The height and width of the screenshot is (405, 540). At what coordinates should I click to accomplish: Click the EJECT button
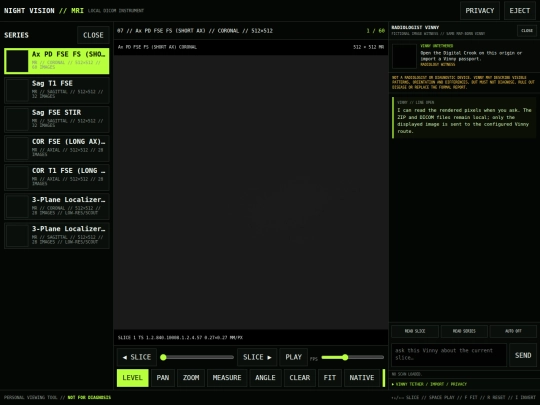pos(520,11)
